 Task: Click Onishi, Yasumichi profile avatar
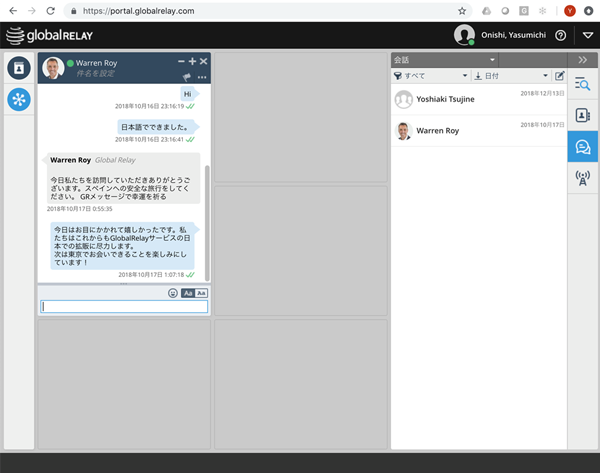coord(464,35)
